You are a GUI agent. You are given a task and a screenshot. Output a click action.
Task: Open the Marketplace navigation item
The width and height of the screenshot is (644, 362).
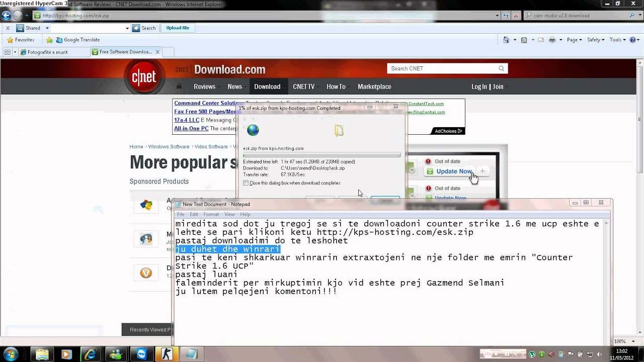pos(374,86)
